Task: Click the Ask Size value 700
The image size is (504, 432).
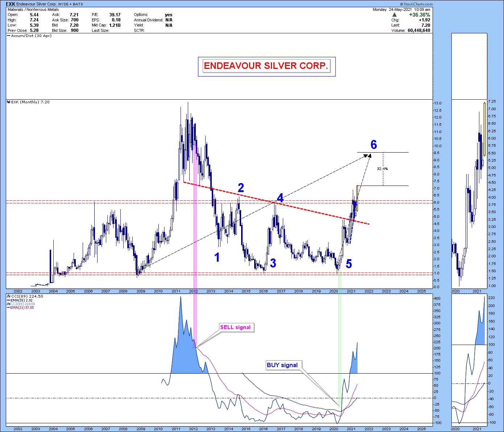Action: (75, 20)
